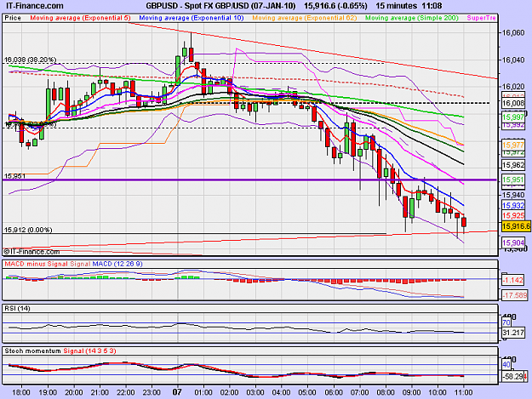
Task: Click the 16,038 (38.20%) Fibonacci label
Action: pyautogui.click(x=30, y=60)
